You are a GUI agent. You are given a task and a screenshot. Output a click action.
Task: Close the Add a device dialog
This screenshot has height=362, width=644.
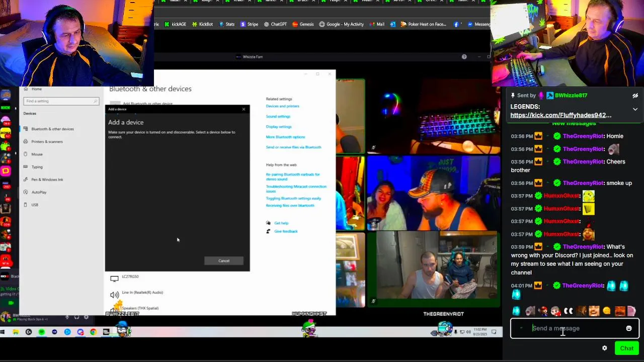pos(244,109)
